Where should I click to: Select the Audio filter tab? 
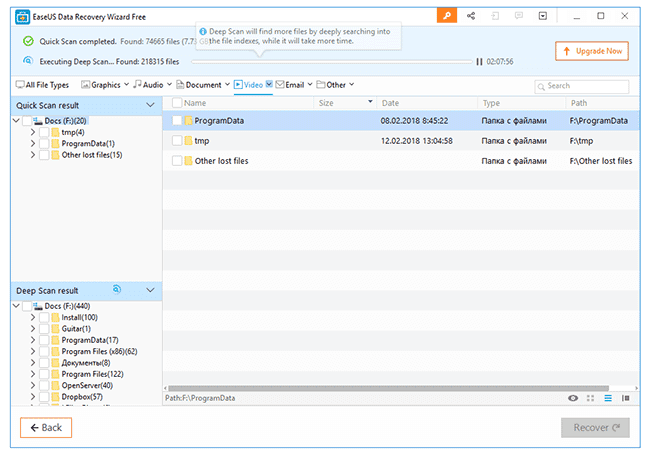tap(148, 85)
